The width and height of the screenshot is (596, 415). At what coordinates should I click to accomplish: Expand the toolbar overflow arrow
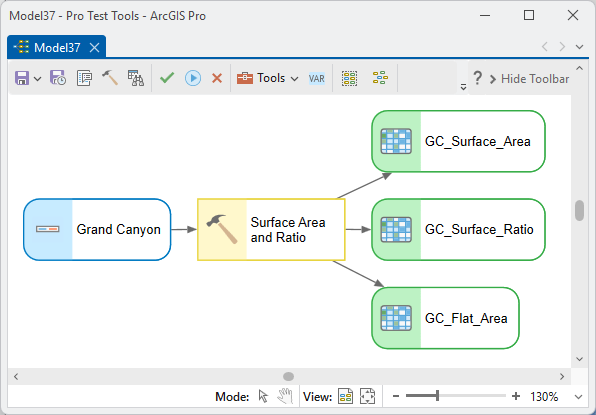(463, 87)
